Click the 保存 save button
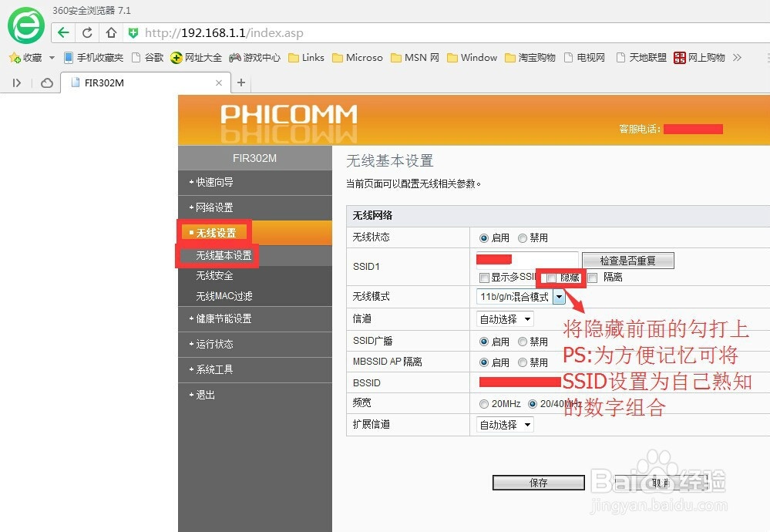The image size is (770, 532). [537, 482]
